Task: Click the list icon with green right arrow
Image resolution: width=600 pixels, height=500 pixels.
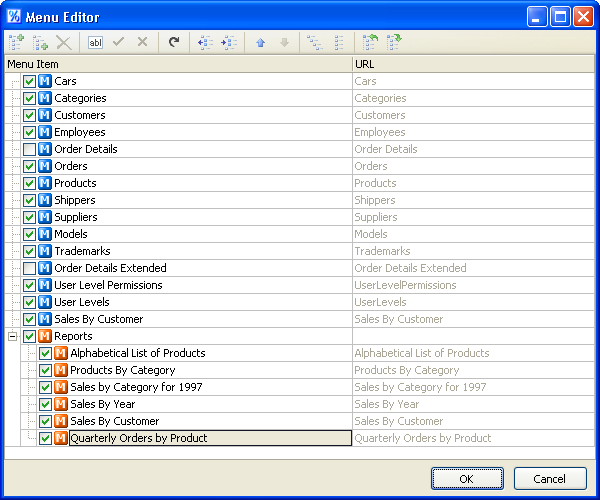Action: (x=394, y=42)
